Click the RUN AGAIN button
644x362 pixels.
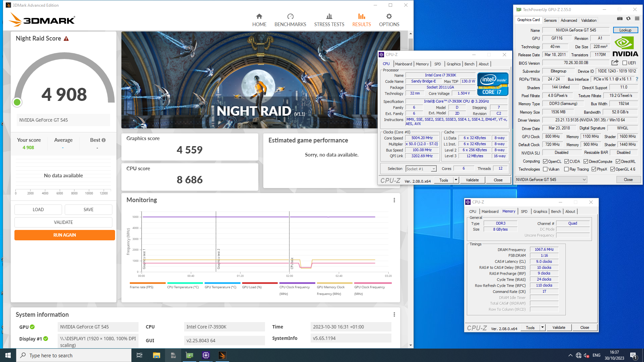point(64,235)
